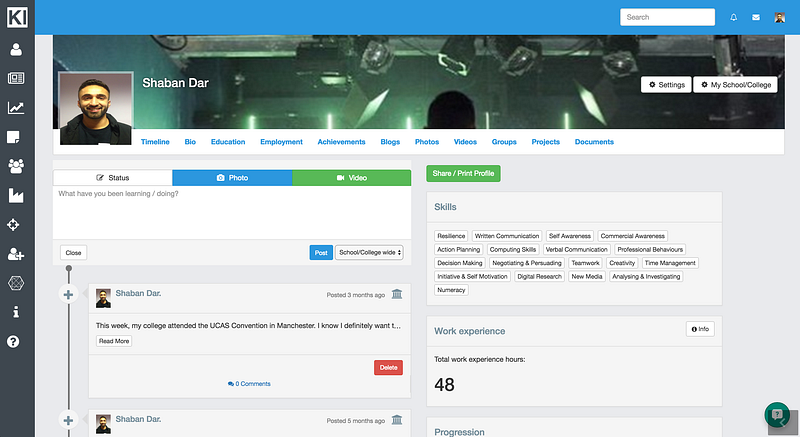
Task: Click the institution icon on 5 months ago post
Action: [397, 420]
